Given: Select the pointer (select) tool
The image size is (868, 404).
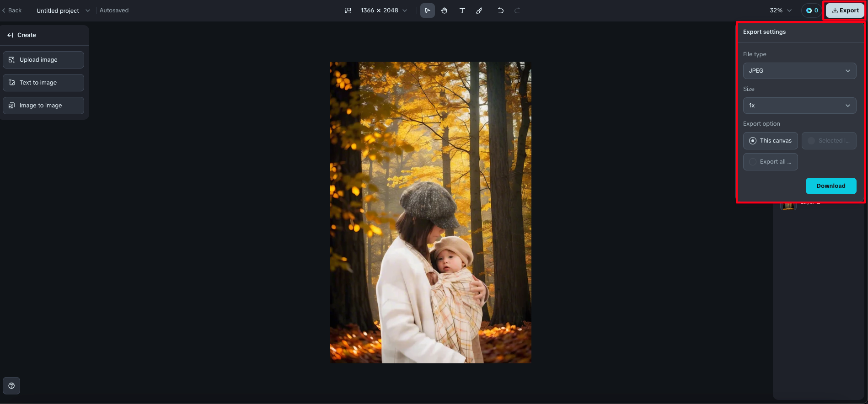Looking at the screenshot, I should pyautogui.click(x=427, y=11).
